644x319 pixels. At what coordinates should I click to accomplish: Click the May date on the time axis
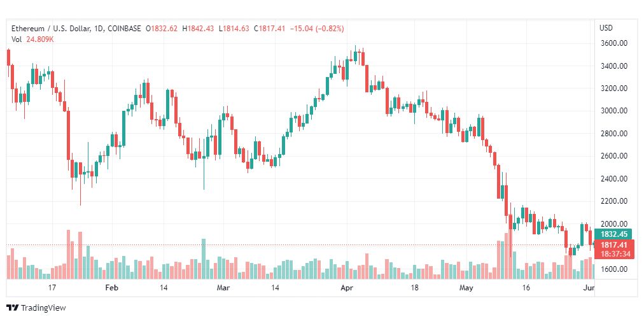coord(466,288)
